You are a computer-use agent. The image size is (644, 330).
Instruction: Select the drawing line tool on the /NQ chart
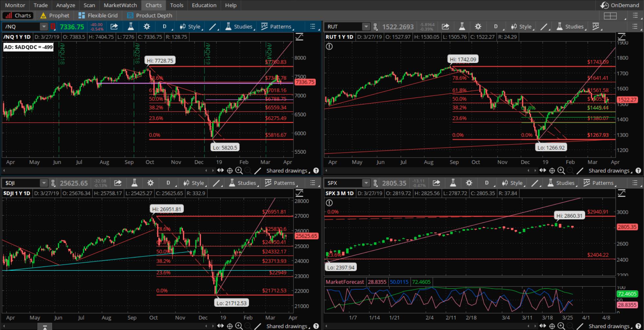coord(212,27)
